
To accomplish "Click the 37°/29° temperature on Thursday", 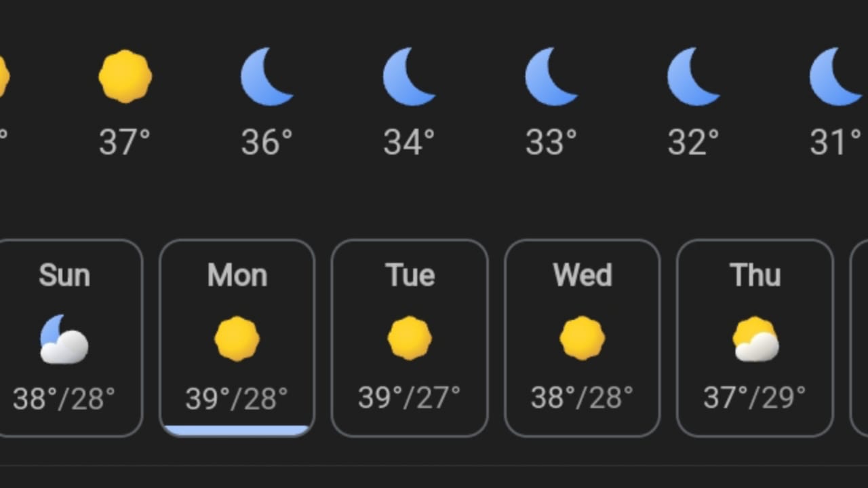I will pyautogui.click(x=755, y=398).
